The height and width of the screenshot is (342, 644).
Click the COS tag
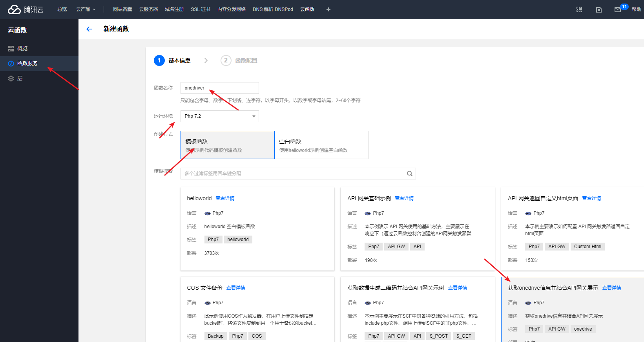coord(257,336)
